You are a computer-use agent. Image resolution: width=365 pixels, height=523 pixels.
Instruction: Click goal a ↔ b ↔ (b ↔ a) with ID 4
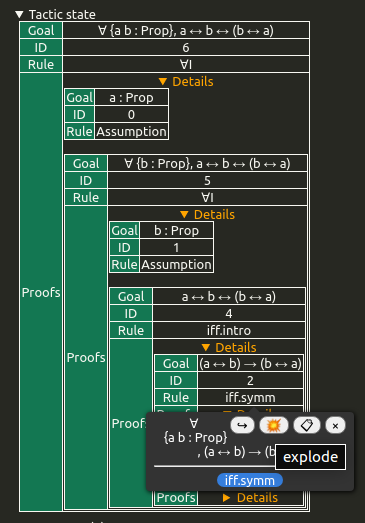229,297
